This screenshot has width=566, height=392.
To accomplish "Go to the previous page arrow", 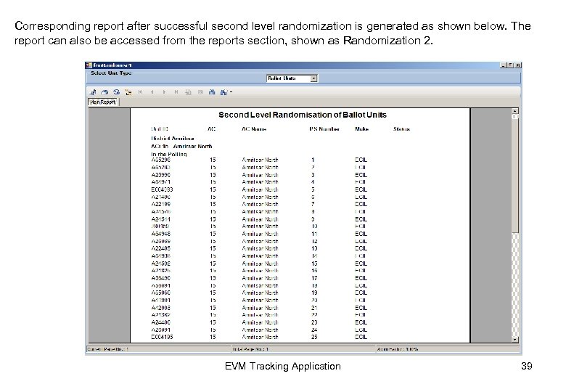I will 152,92.
